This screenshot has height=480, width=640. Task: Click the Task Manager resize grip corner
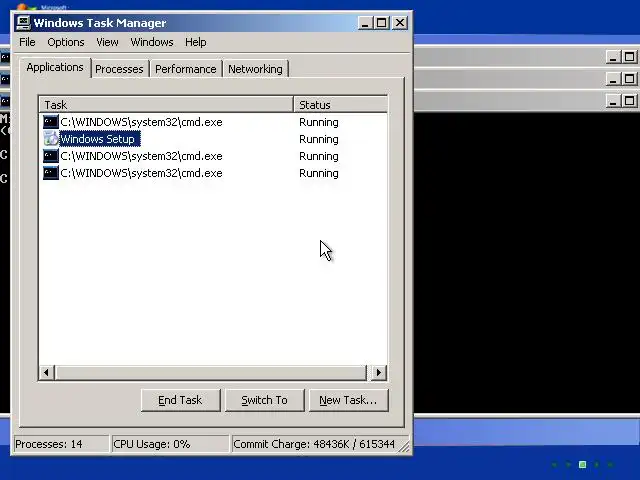pyautogui.click(x=404, y=447)
